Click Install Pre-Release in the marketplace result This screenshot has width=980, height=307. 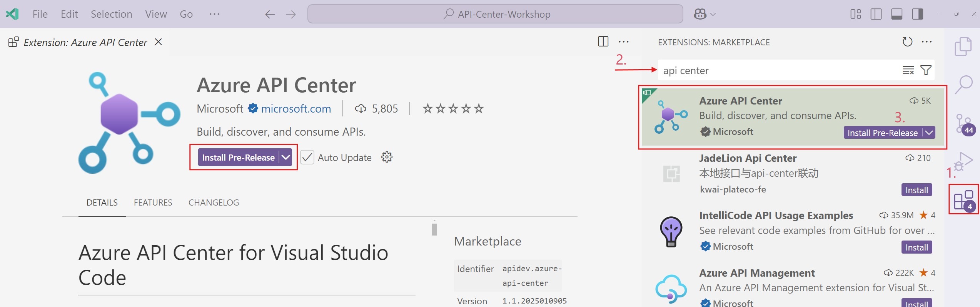(883, 133)
